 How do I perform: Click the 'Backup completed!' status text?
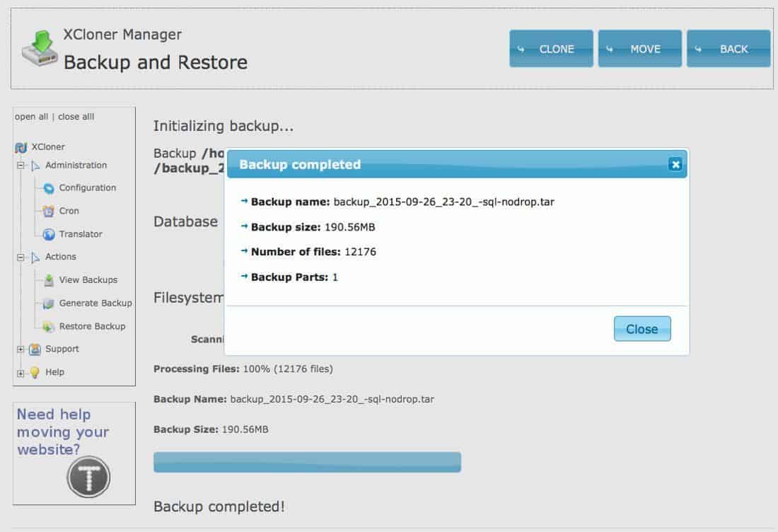coord(219,507)
